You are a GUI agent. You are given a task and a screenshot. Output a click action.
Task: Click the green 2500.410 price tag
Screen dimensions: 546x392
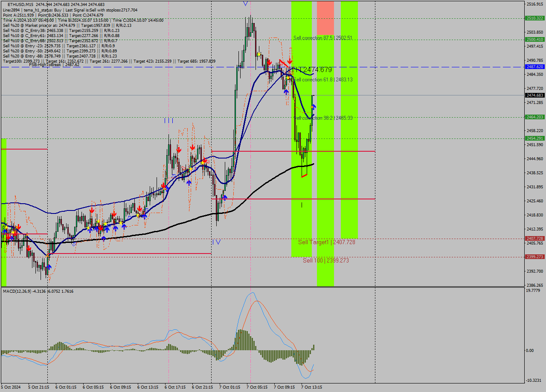coord(535,39)
